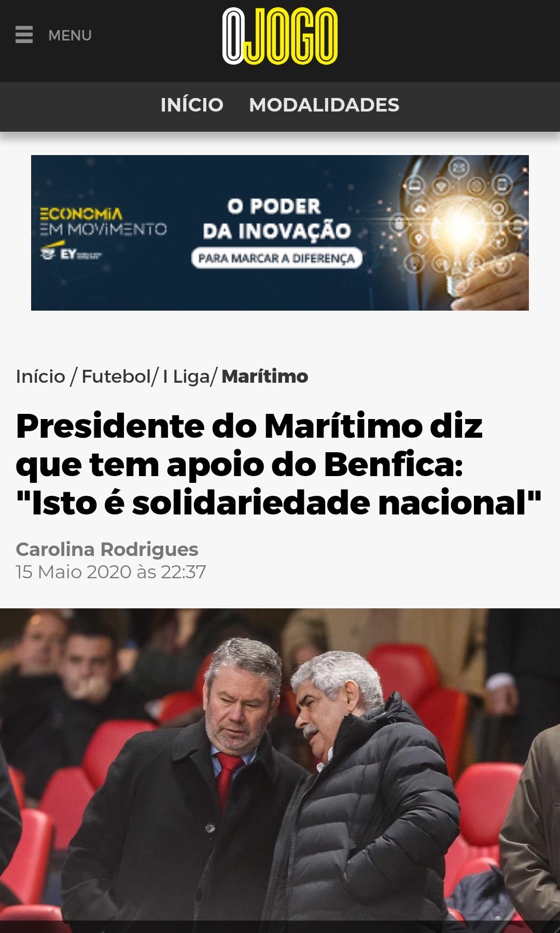The height and width of the screenshot is (933, 560).
Task: Open the hamburger menu icon
Action: pyautogui.click(x=24, y=35)
